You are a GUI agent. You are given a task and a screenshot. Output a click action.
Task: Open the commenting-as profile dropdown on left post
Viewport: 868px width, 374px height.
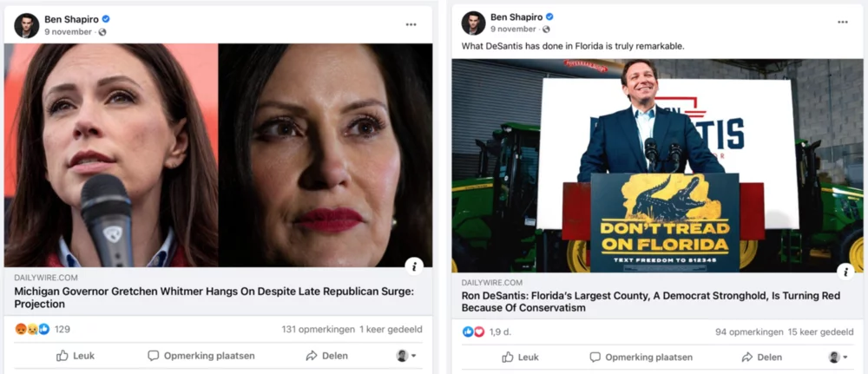coord(405,356)
